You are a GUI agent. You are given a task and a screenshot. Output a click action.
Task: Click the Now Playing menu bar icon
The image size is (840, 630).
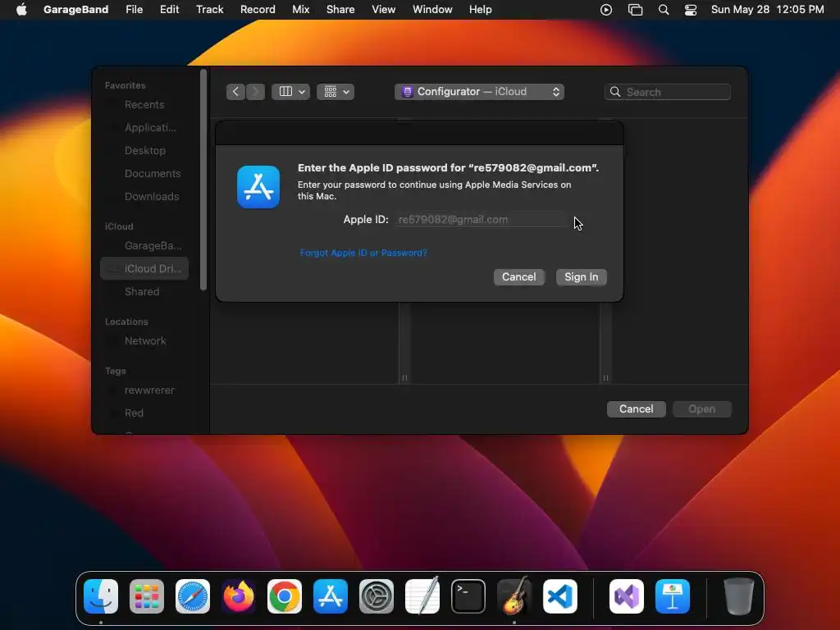coord(606,10)
